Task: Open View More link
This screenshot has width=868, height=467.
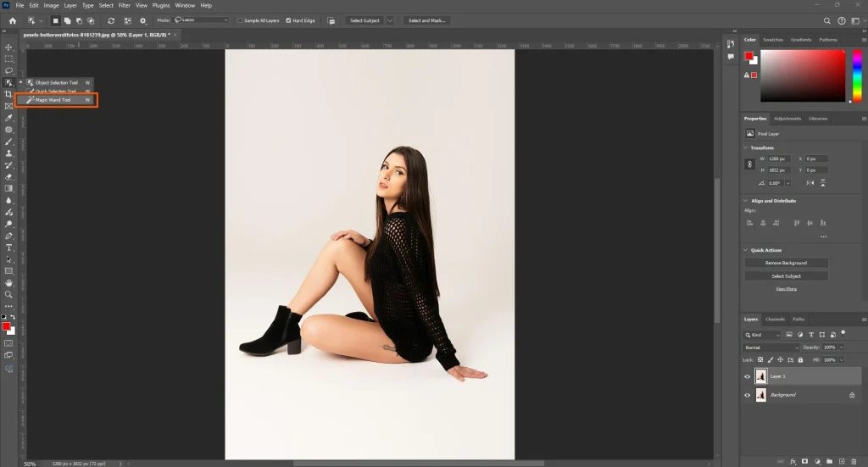Action: (786, 289)
